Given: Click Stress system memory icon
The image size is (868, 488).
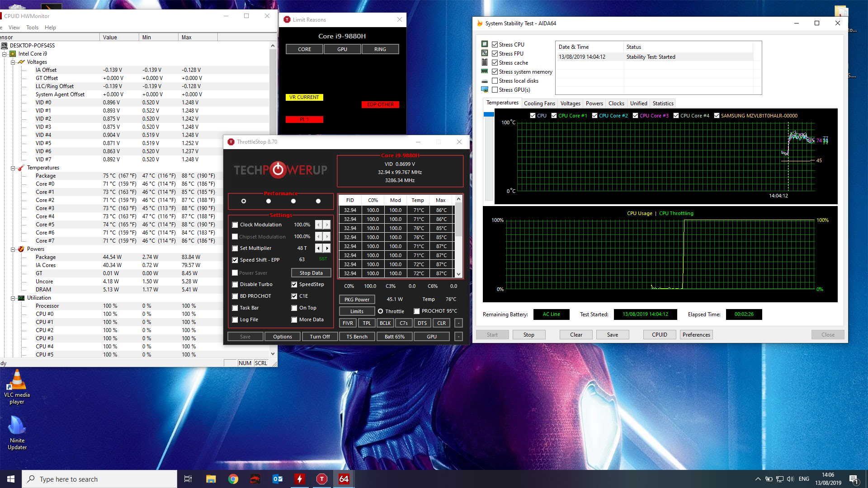Looking at the screenshot, I should [x=485, y=71].
